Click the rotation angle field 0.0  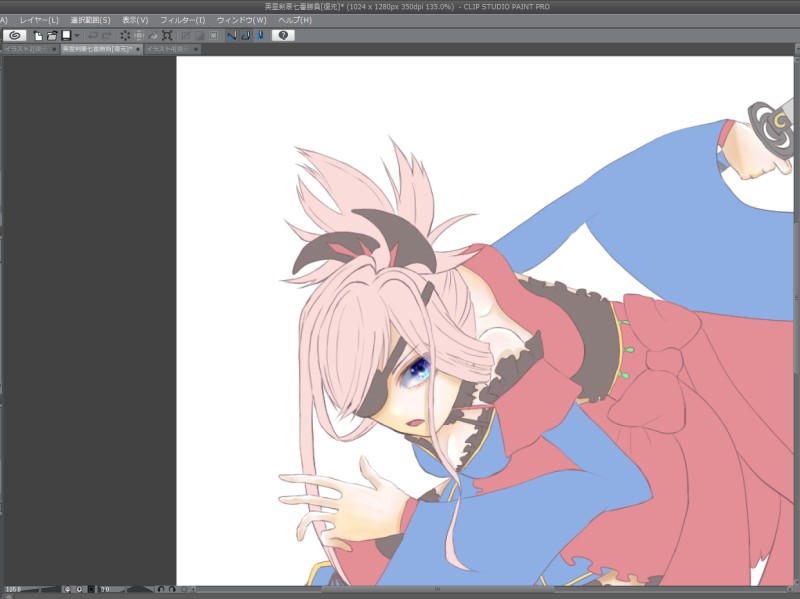click(x=106, y=589)
